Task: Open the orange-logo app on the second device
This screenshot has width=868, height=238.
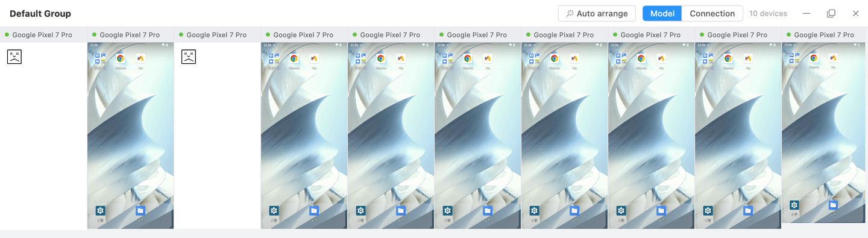Action: 140,58
